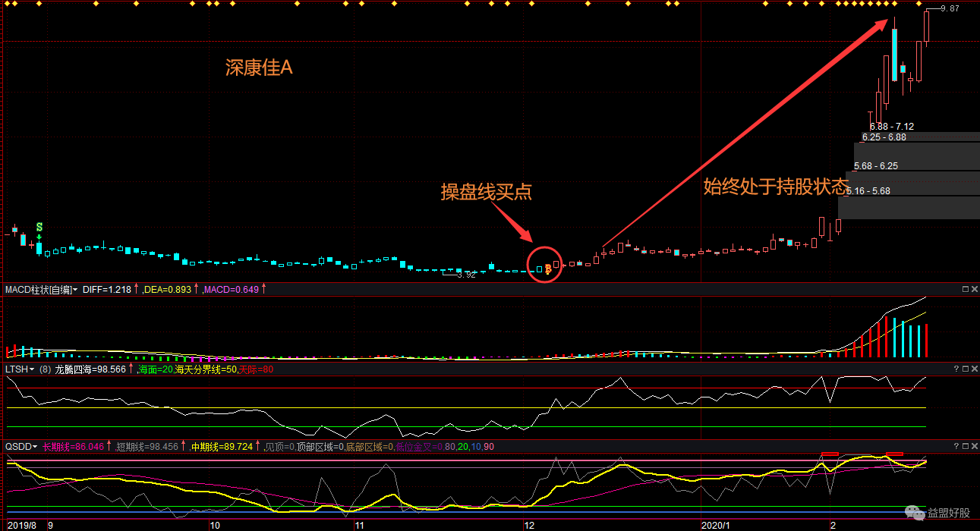Maximize the LTSH panel
This screenshot has height=531, width=980.
pos(964,369)
